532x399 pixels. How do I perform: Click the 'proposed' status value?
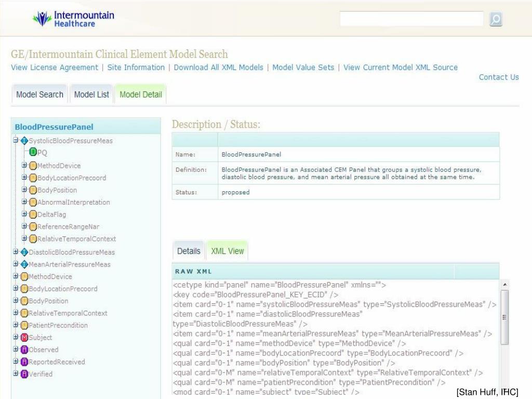[x=235, y=192]
